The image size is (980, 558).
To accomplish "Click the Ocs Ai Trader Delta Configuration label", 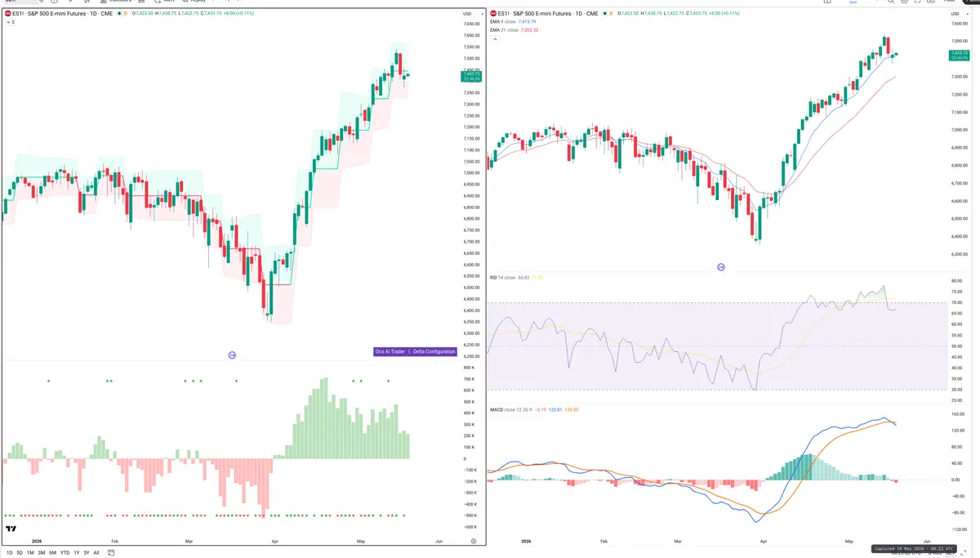I will [x=415, y=351].
